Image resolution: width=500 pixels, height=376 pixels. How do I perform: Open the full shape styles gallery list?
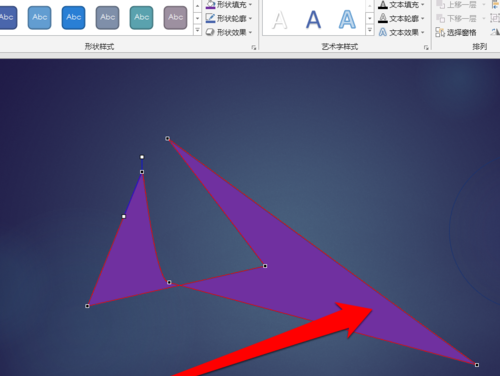pos(197,31)
